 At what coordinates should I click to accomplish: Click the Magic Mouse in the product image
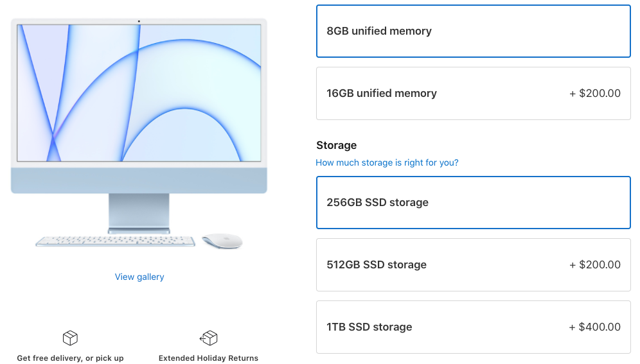coord(222,241)
